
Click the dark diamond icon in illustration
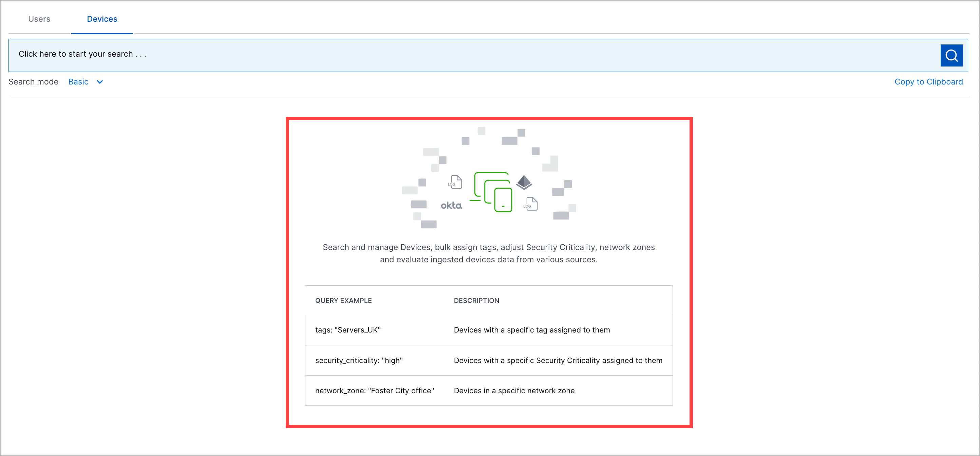524,182
